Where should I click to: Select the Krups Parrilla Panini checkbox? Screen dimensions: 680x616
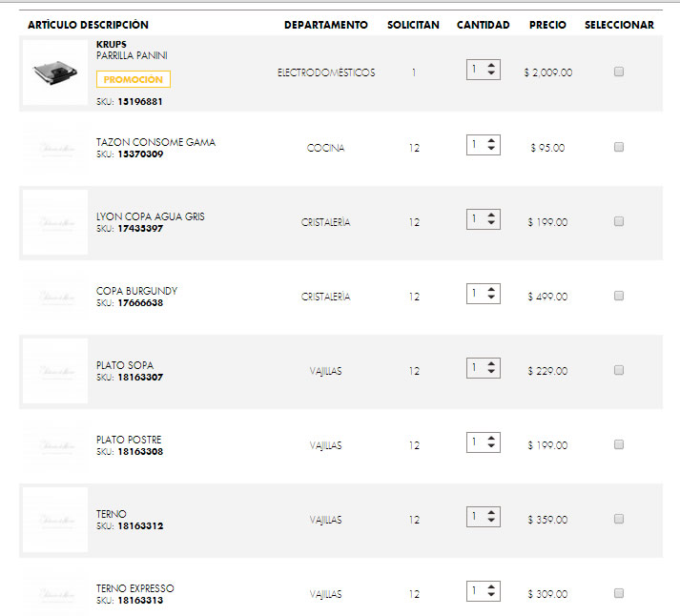coord(619,72)
